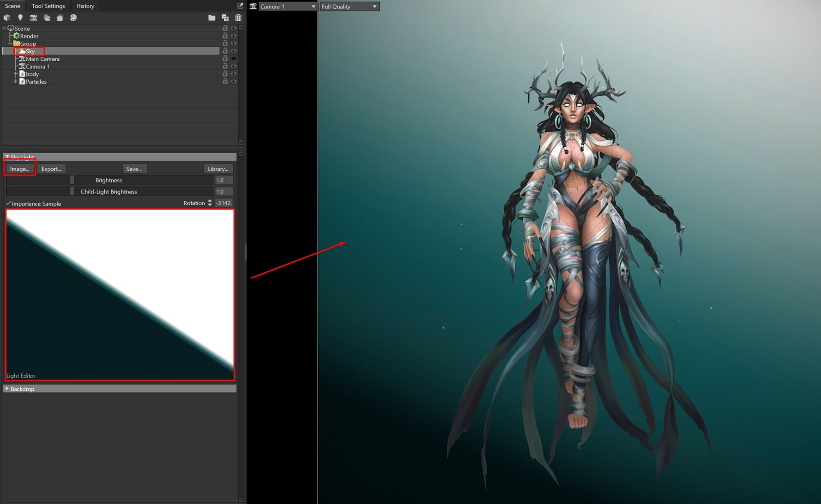Image resolution: width=821 pixels, height=504 pixels.
Task: Click the sky Light Editor preview image
Action: tap(120, 294)
